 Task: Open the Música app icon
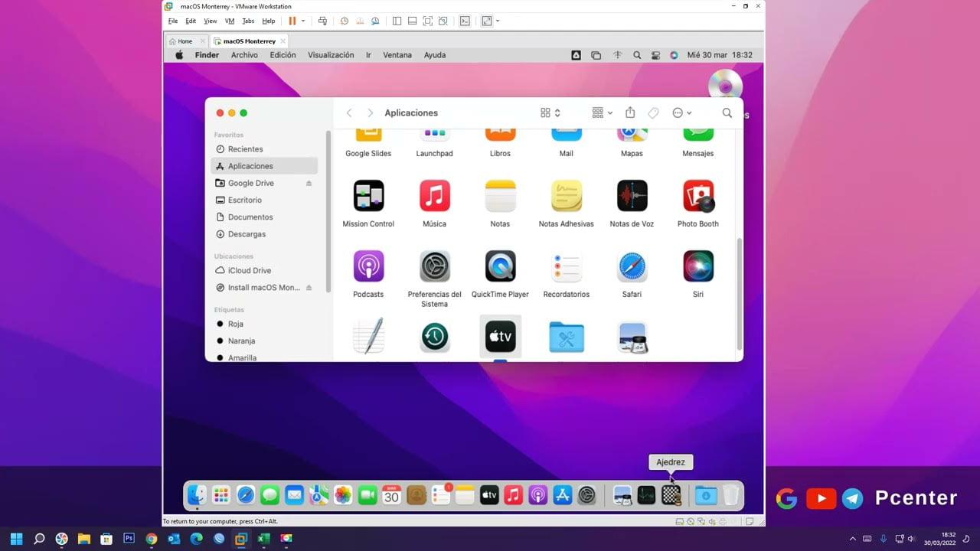[x=434, y=196]
